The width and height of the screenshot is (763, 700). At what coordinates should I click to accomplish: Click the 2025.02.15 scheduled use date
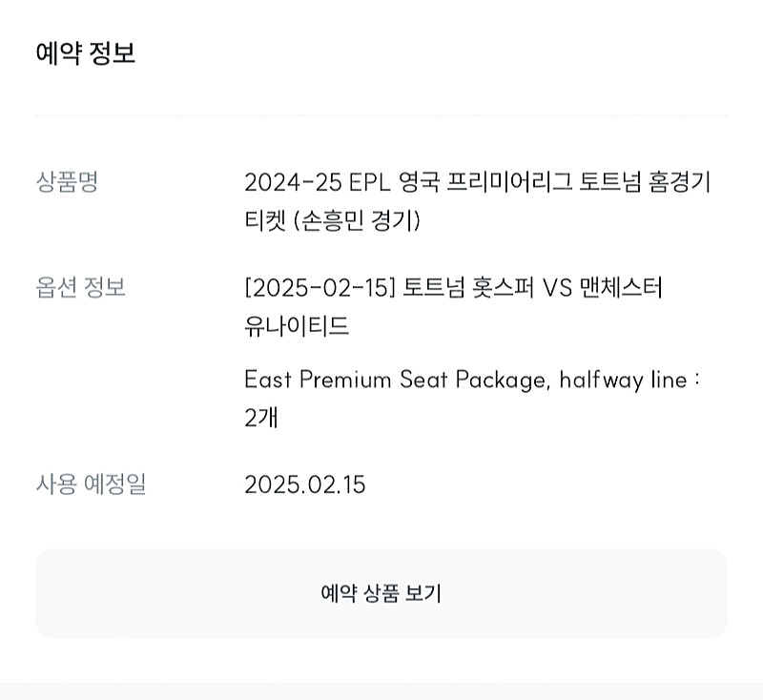point(304,484)
